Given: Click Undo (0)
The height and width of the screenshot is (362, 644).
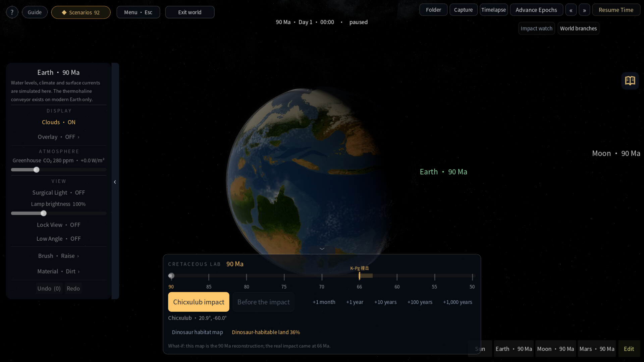Looking at the screenshot, I should [49, 289].
